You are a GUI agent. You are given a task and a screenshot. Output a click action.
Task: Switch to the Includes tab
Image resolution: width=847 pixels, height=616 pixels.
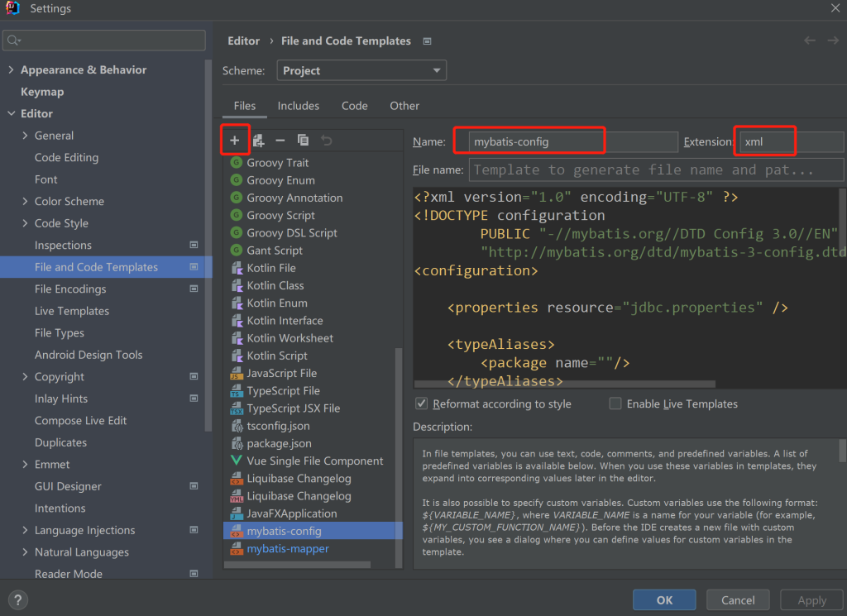tap(298, 106)
